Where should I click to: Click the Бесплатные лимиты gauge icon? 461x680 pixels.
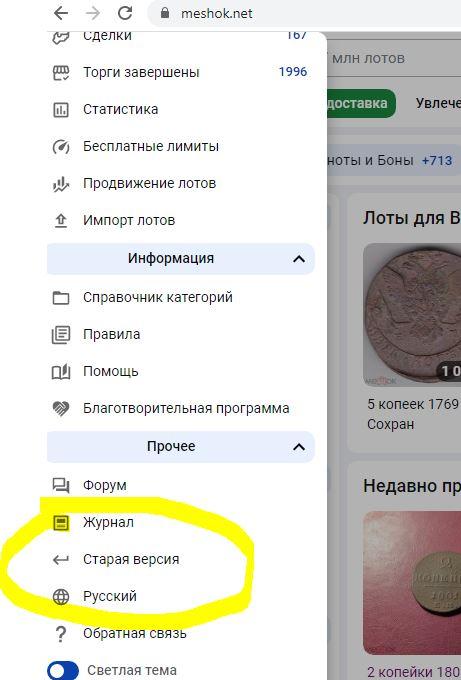[61, 147]
